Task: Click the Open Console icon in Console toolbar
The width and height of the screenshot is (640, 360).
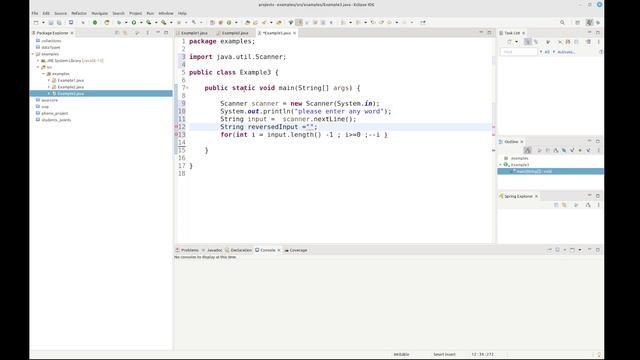Action: pos(572,250)
